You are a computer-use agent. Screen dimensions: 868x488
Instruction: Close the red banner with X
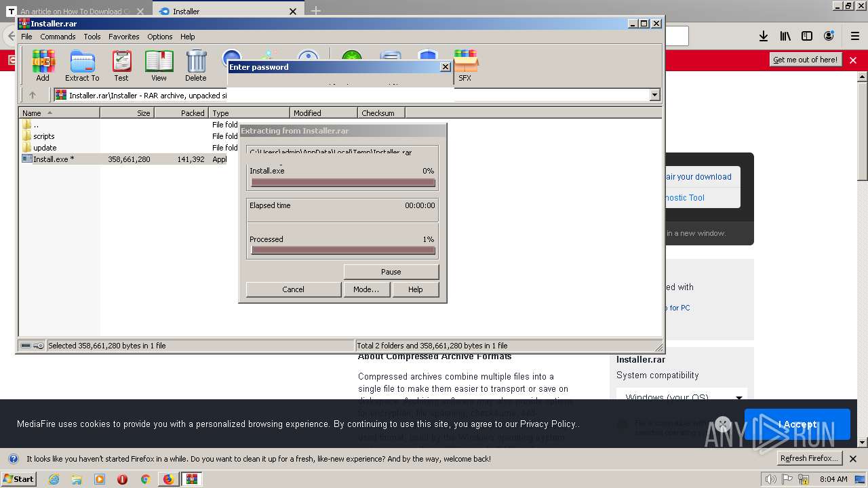point(853,60)
